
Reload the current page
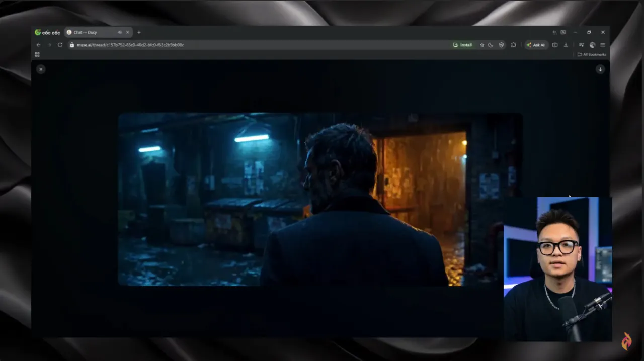click(x=60, y=45)
